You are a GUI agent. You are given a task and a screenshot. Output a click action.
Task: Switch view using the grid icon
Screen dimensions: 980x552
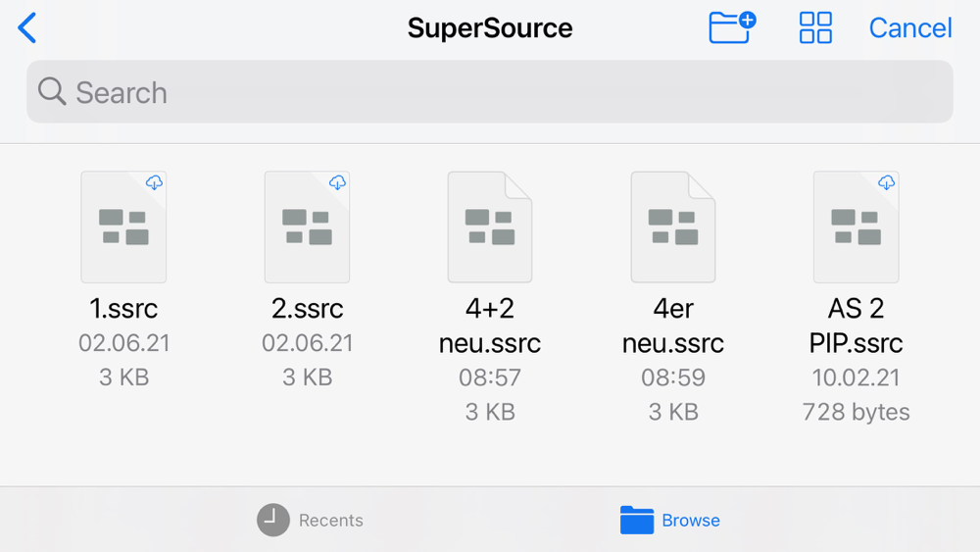pos(815,27)
